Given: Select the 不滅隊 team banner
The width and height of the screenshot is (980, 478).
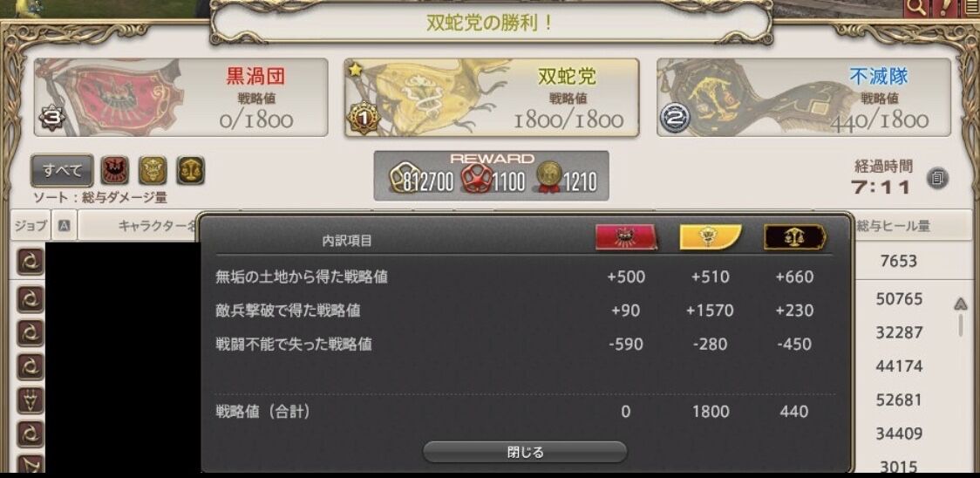Looking at the screenshot, I should tap(804, 98).
